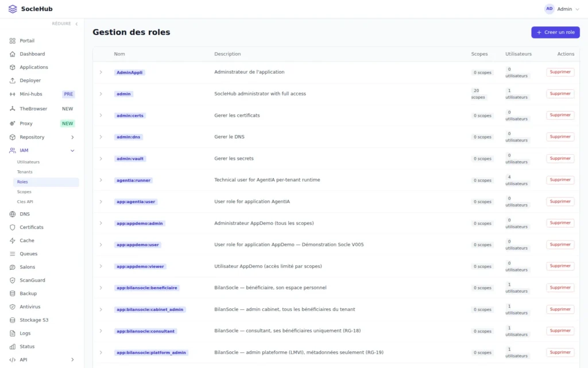Click Creer un role button

pos(555,32)
